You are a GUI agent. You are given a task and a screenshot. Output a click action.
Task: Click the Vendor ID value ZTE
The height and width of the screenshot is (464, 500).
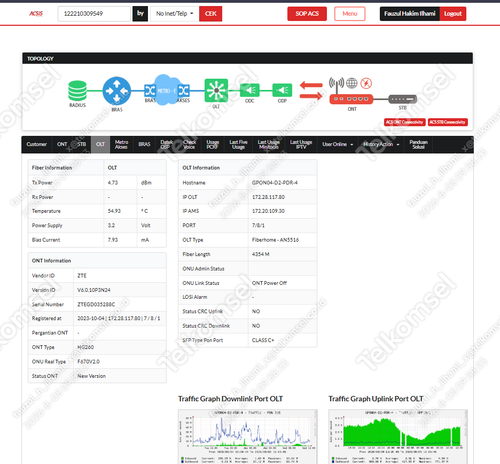[x=82, y=276]
